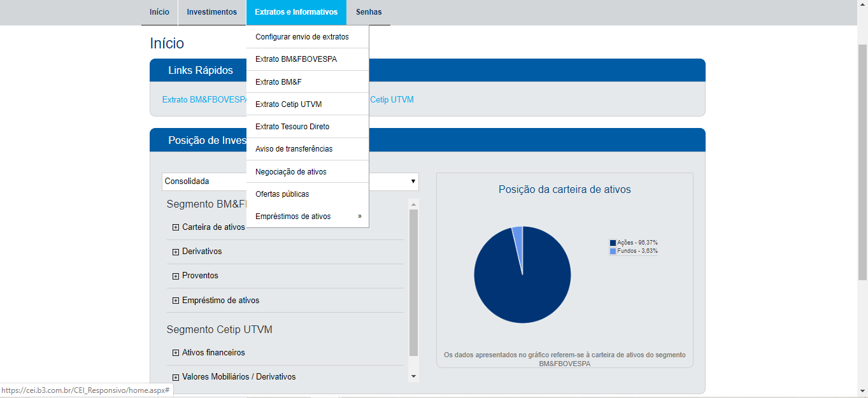
Task: Open the Início menu tab
Action: (x=159, y=12)
